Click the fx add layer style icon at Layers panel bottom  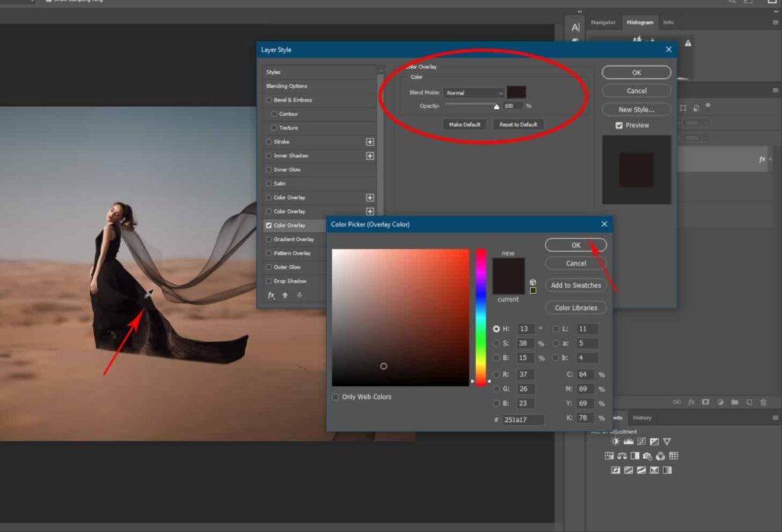(x=691, y=402)
